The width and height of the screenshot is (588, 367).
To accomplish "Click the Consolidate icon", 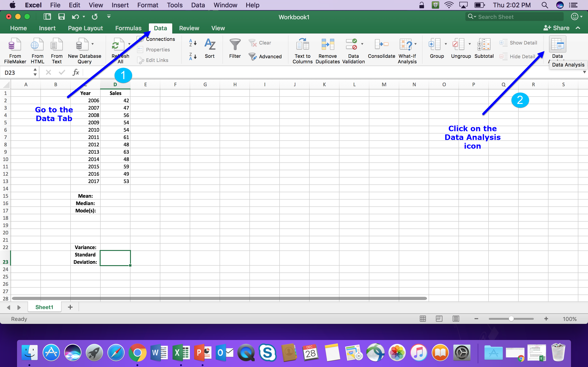I will [x=381, y=45].
